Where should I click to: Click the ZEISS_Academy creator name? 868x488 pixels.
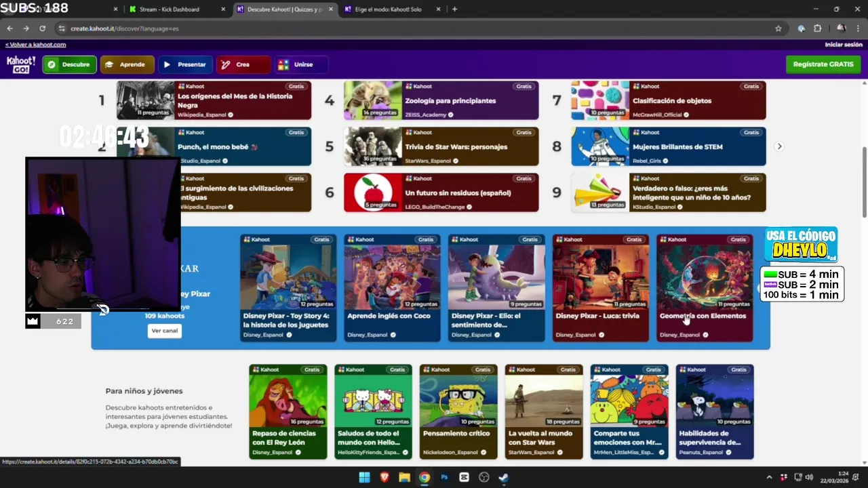[426, 115]
